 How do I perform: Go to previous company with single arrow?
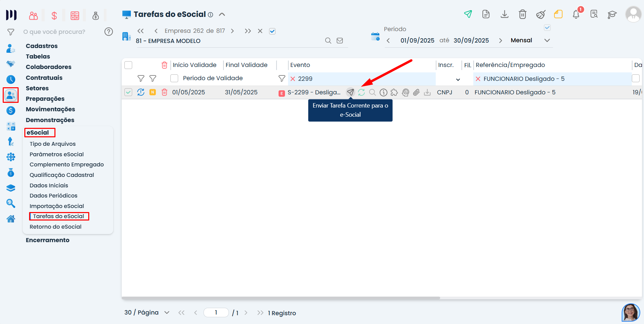[156, 31]
